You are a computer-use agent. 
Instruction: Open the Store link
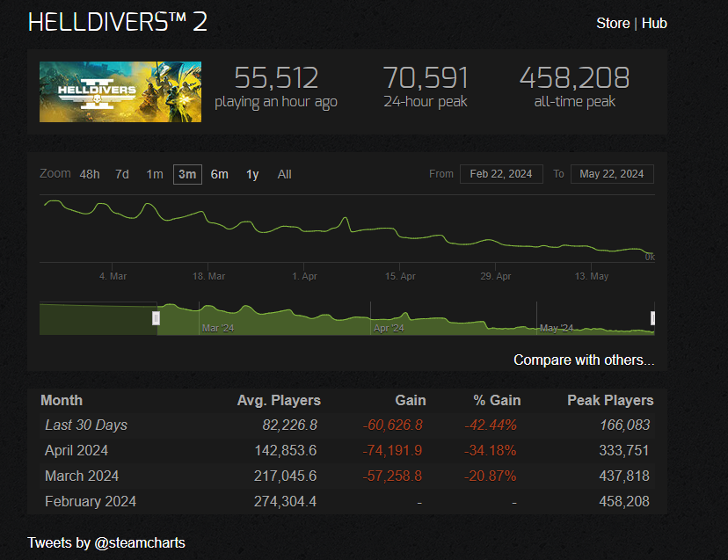click(x=613, y=23)
